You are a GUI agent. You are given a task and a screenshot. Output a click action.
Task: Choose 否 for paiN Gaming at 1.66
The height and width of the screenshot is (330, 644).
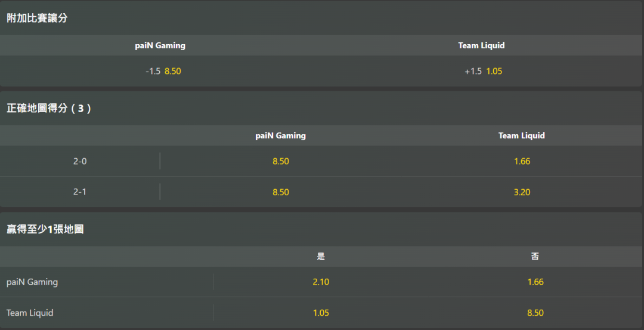coord(535,282)
